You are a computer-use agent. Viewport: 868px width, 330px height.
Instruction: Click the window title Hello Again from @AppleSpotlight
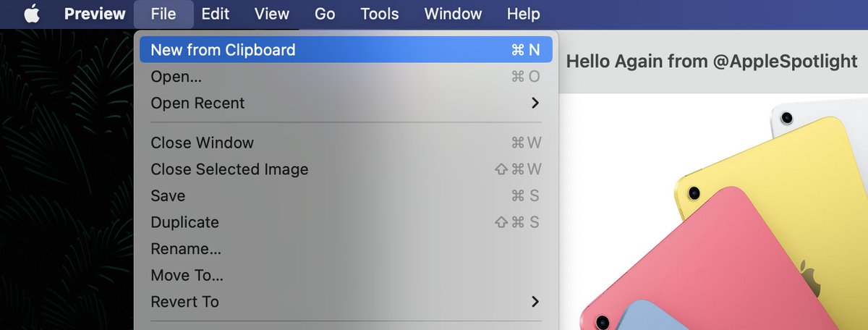point(712,62)
